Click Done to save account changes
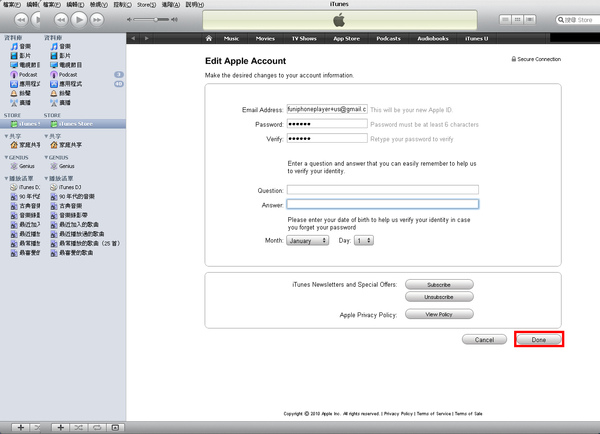Screen dimensions: 600x434 pos(539,339)
